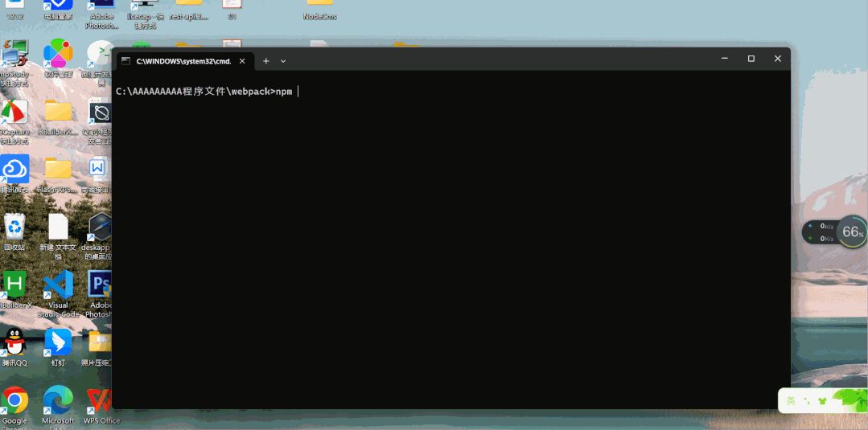Open the Recycle Bin (回收站)
The height and width of the screenshot is (430, 868).
[x=14, y=228]
